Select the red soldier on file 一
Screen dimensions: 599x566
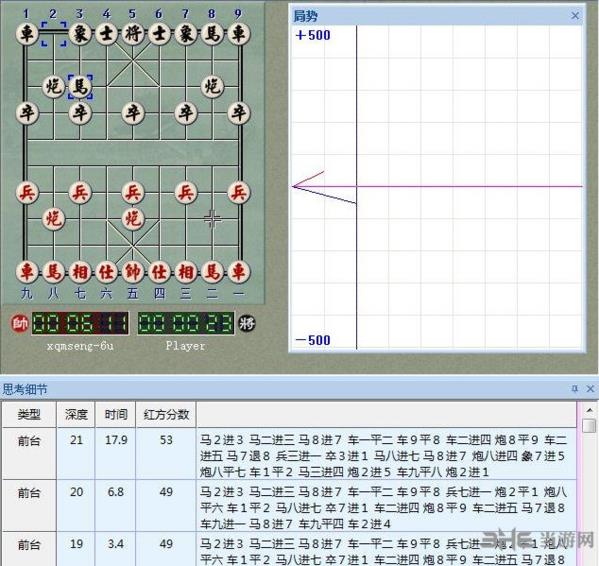click(239, 192)
